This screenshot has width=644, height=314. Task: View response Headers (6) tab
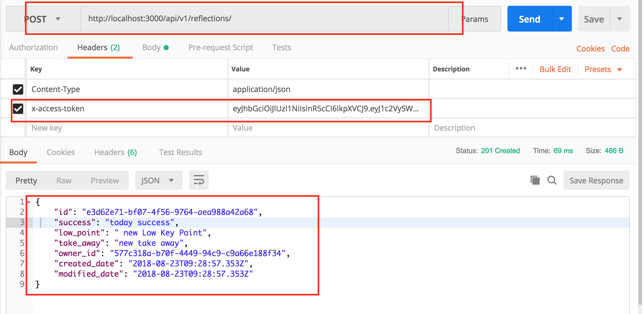(115, 152)
